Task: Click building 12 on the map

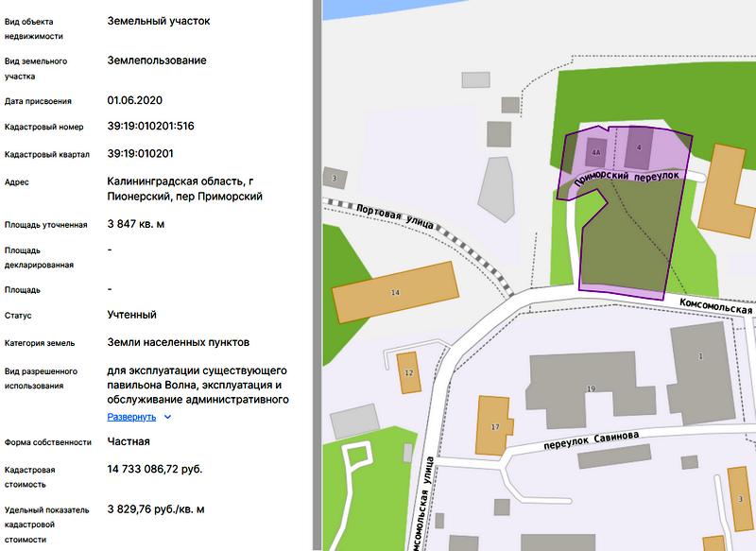Action: tap(408, 372)
